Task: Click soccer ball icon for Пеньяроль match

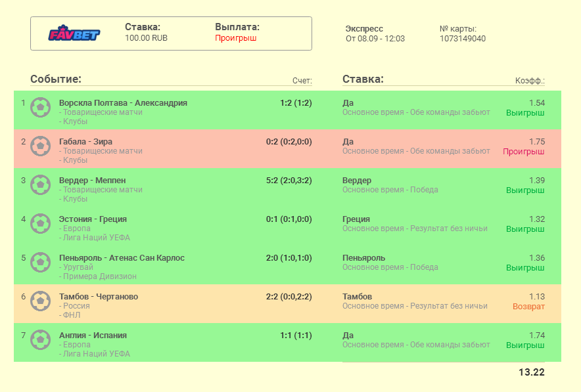Action: point(41,262)
